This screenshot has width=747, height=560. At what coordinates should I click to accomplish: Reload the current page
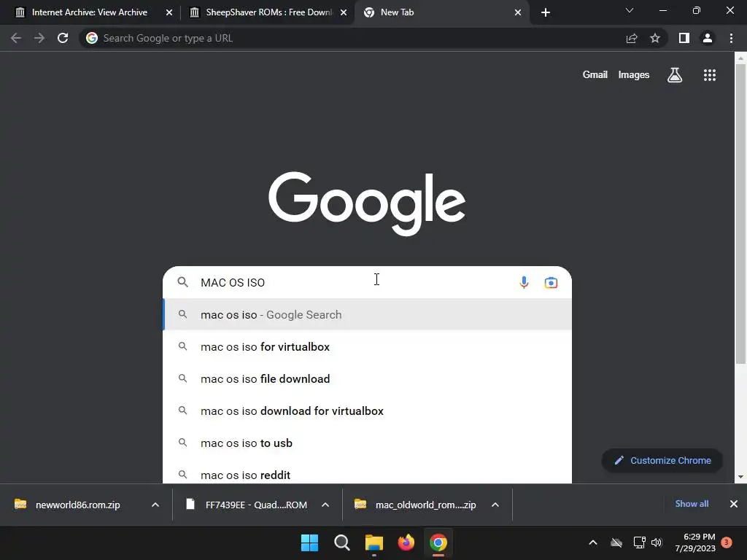click(63, 38)
